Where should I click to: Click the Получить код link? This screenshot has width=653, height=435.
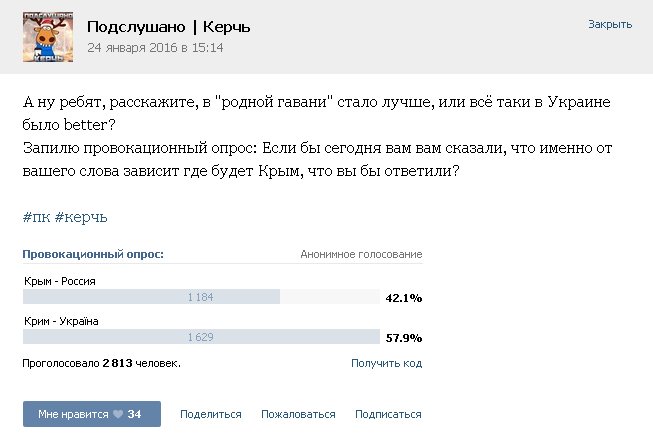click(386, 363)
